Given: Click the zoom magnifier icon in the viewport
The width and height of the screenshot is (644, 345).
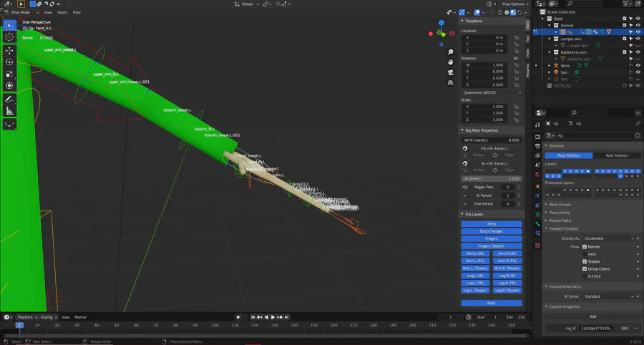Looking at the screenshot, I should 451,52.
